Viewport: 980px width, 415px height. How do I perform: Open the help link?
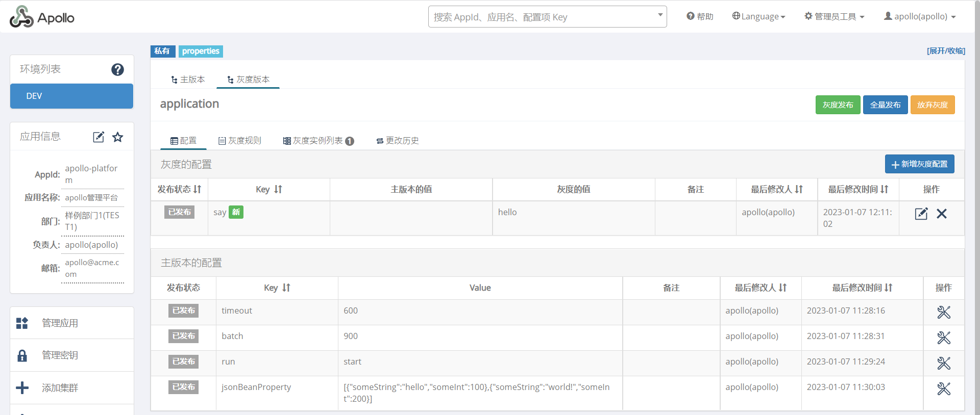coord(700,16)
